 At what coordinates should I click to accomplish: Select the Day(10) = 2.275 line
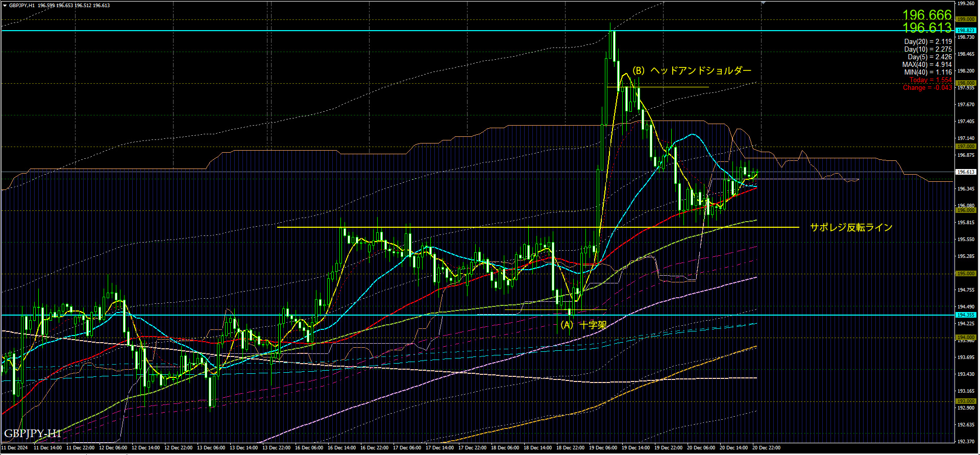tap(928, 49)
